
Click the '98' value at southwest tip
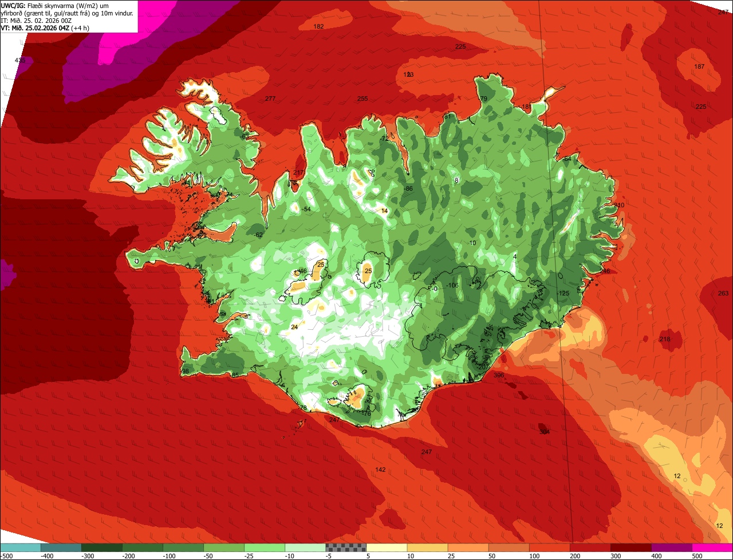pos(185,371)
